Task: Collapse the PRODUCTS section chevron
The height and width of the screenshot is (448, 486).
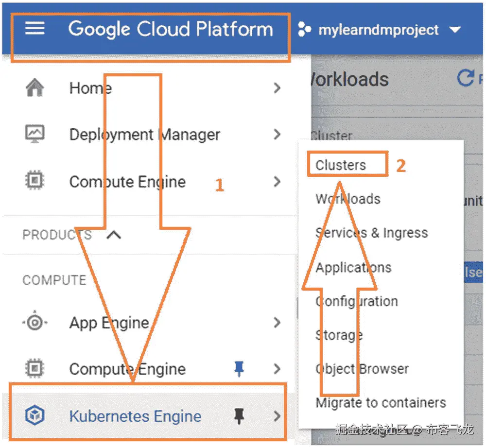Action: point(113,235)
